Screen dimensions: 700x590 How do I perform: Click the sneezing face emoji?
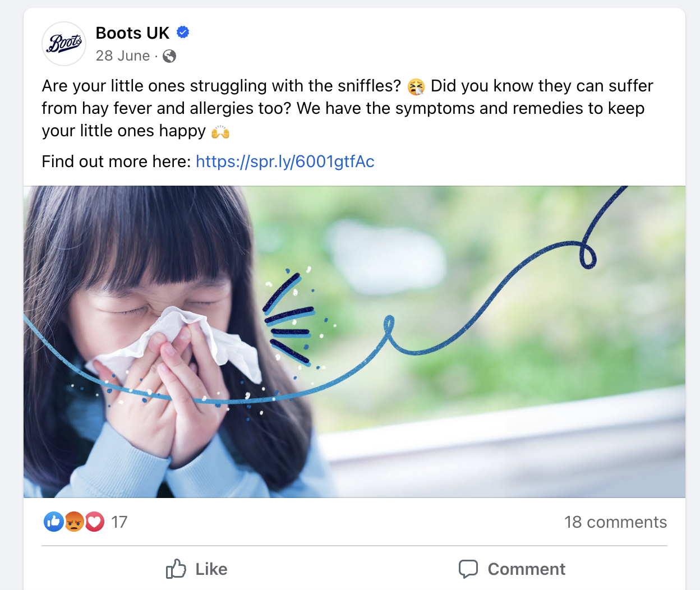click(x=416, y=86)
